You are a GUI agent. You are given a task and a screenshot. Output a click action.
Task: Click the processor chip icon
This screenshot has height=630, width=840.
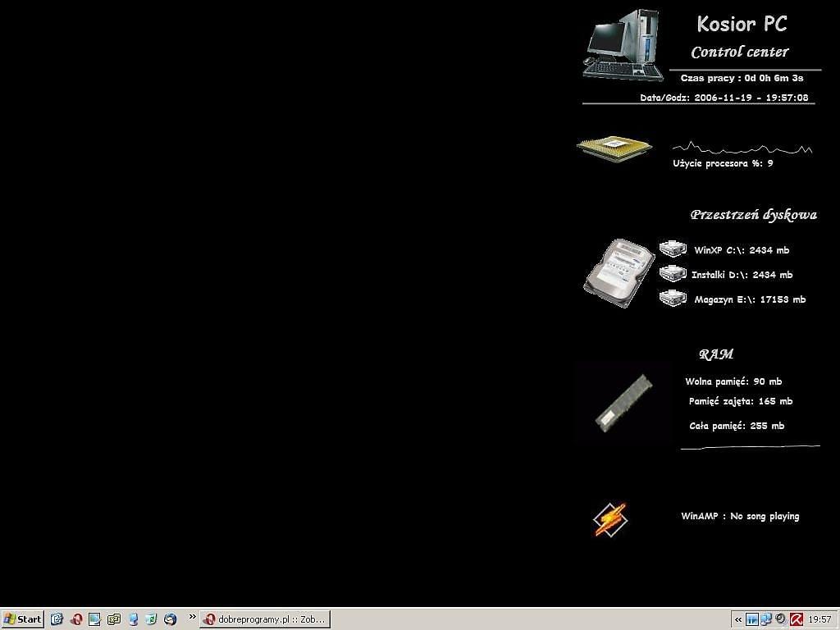614,148
